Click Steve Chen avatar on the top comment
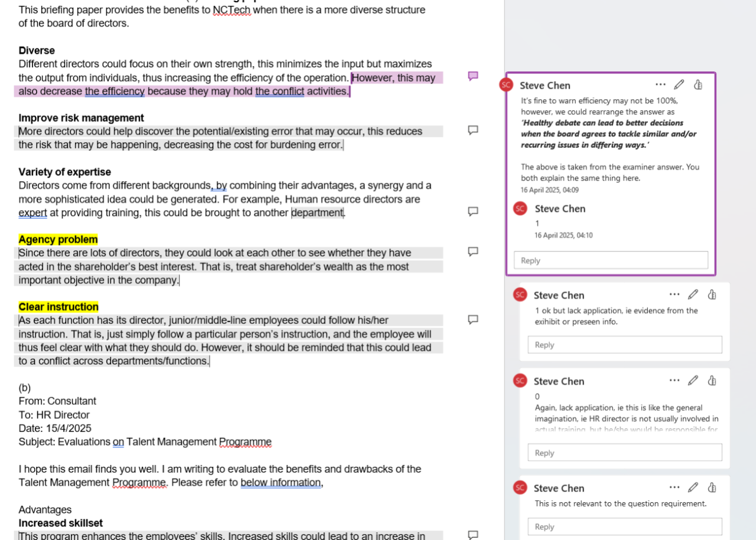 (506, 85)
